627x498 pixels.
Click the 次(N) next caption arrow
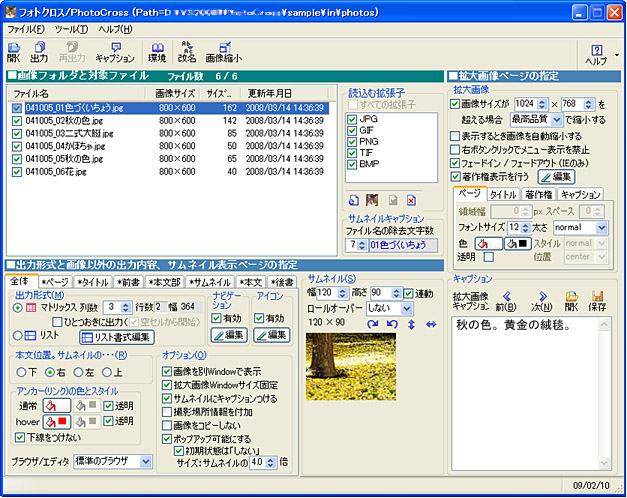point(541,301)
